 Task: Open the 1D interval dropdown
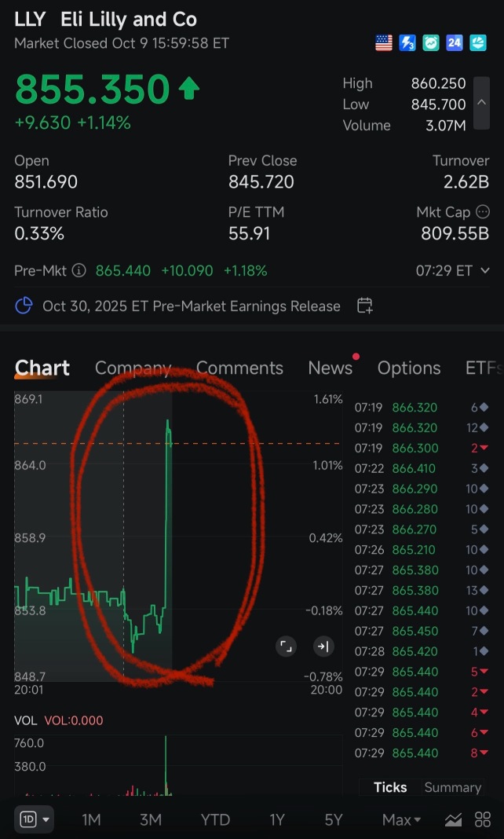[34, 819]
